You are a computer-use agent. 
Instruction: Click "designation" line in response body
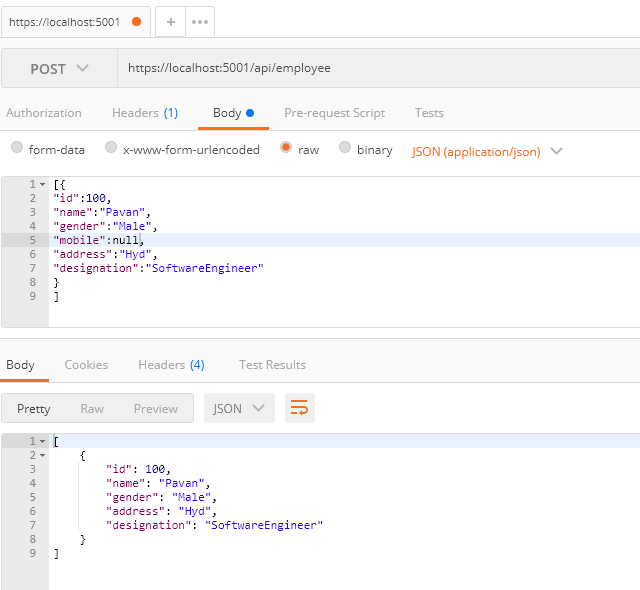[x=214, y=525]
